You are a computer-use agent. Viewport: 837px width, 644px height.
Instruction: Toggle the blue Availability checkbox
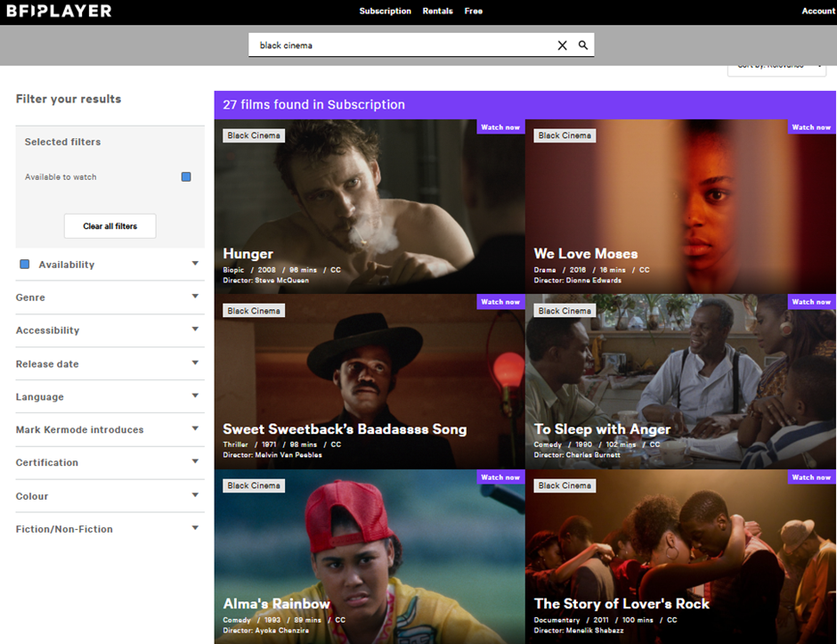(x=25, y=265)
